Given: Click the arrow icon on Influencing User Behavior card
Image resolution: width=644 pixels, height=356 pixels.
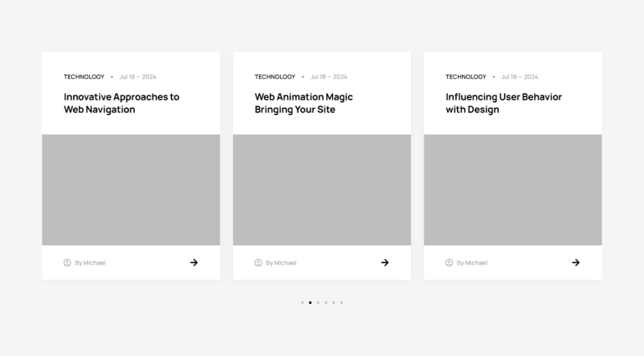Looking at the screenshot, I should pyautogui.click(x=575, y=262).
